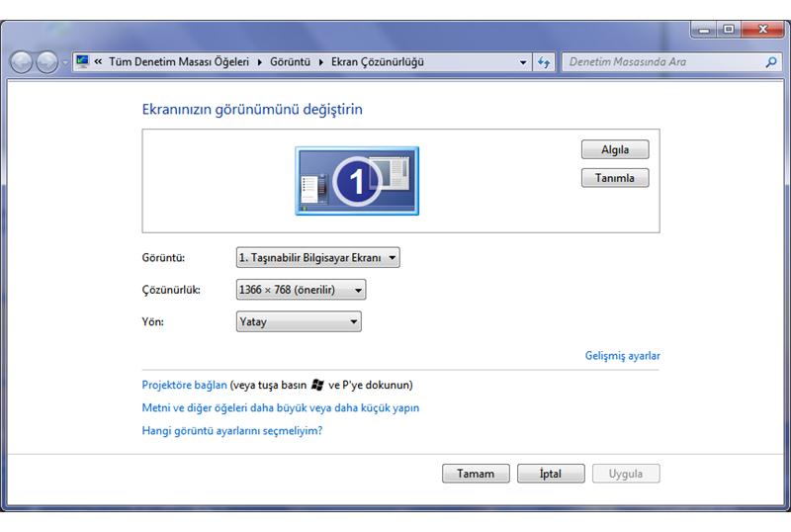
Task: Click the forward navigation arrow
Action: (47, 62)
